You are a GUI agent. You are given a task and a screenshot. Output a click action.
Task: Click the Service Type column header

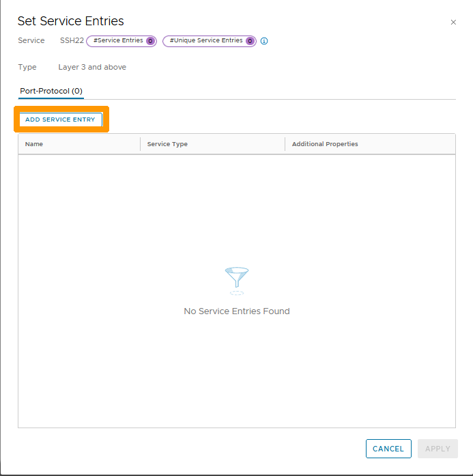click(167, 144)
